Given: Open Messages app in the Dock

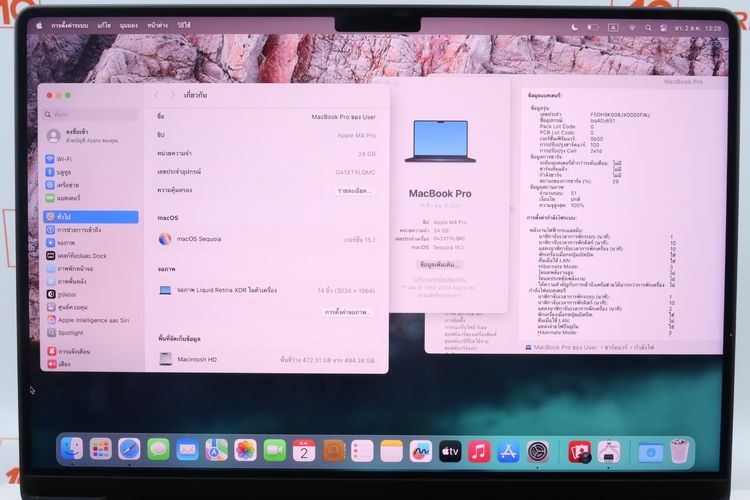Looking at the screenshot, I should point(158,450).
